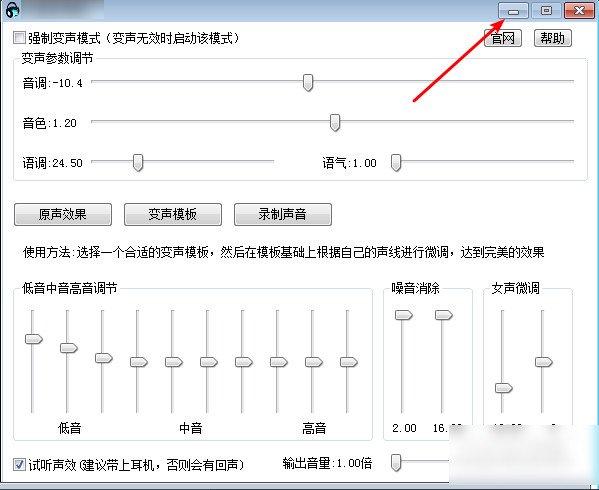This screenshot has height=490, width=599.
Task: Click the second 女声微调 slider handle
Action: pyautogui.click(x=544, y=362)
